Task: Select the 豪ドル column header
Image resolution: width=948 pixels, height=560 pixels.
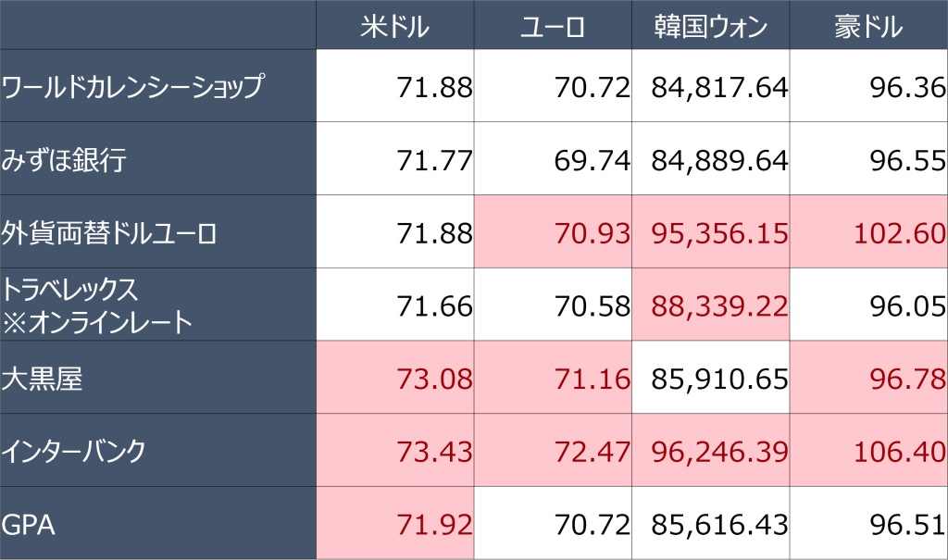Action: (x=868, y=25)
